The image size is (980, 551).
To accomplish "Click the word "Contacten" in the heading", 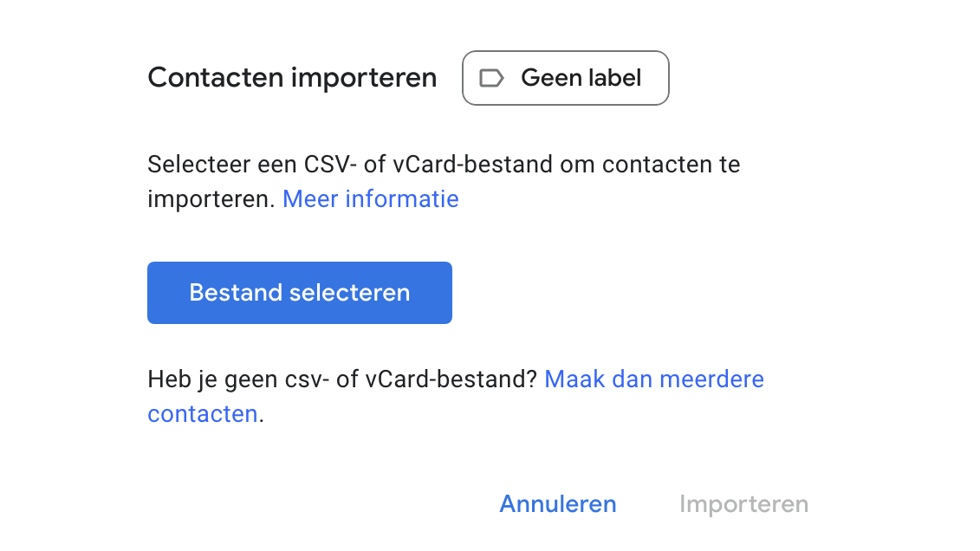I will tap(216, 78).
